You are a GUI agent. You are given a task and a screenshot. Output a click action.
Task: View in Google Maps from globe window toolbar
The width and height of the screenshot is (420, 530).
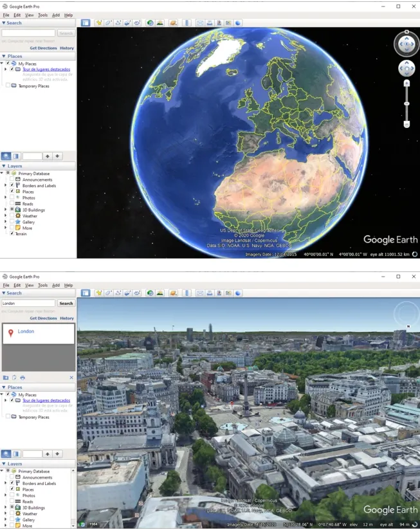tap(228, 23)
